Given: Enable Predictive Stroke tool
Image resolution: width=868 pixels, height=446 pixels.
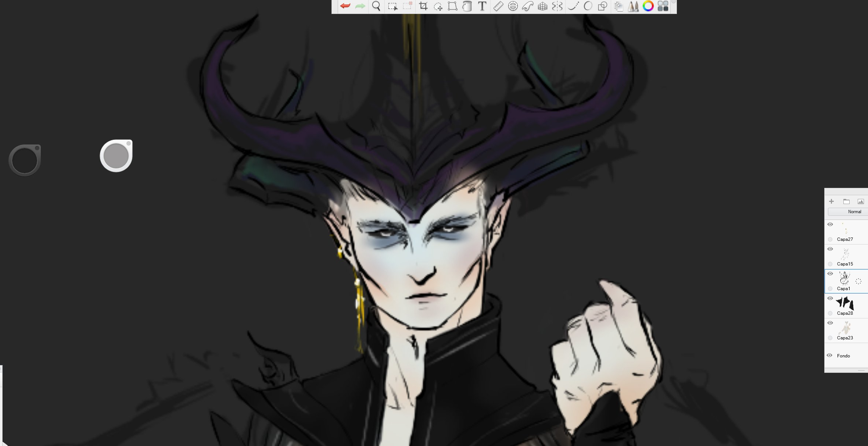Looking at the screenshot, I should coord(588,6).
